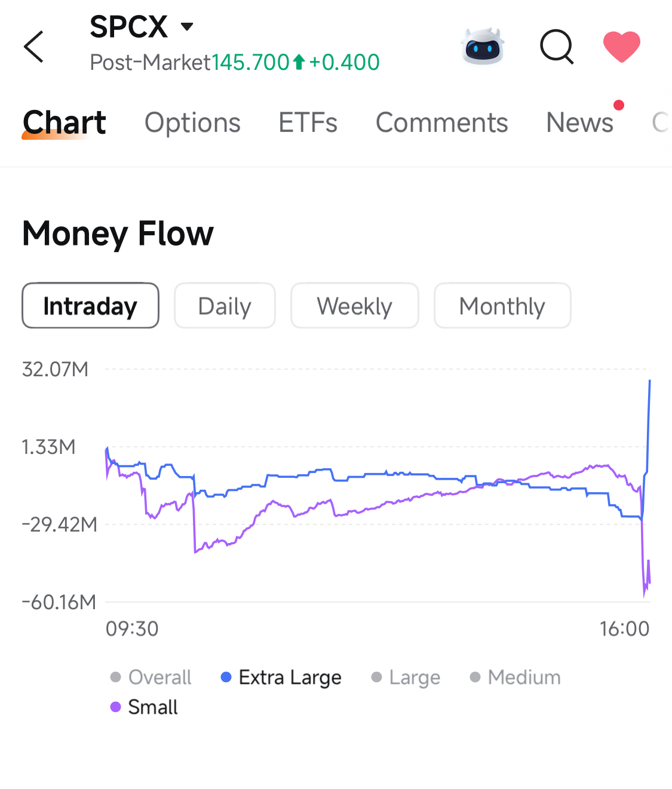672x789 pixels.
Task: Tap the back arrow icon
Action: (x=34, y=47)
